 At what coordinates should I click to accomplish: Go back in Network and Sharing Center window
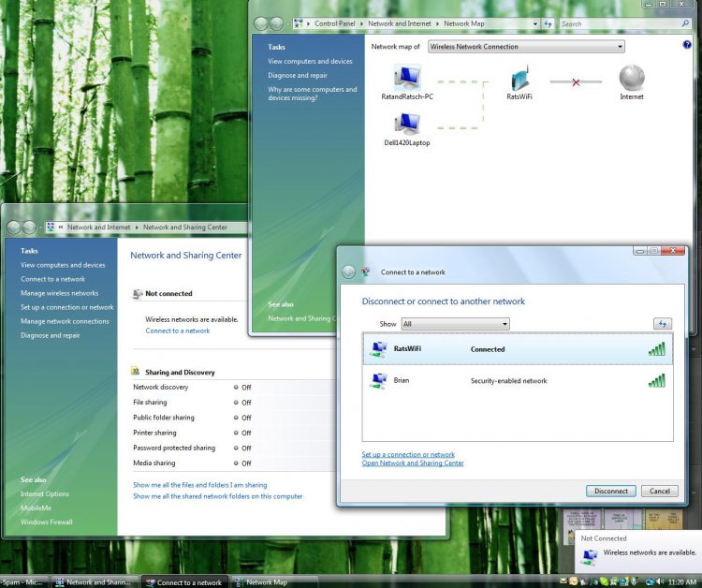click(x=14, y=228)
